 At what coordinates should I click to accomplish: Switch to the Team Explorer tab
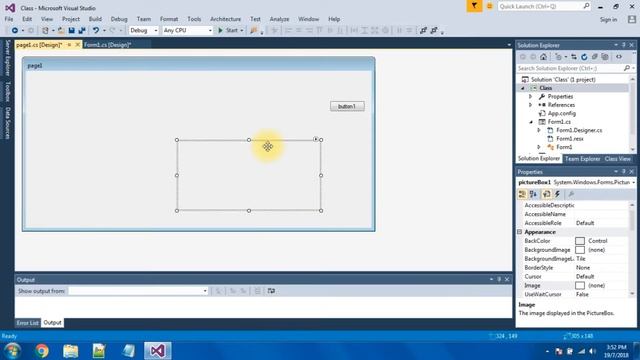coord(582,159)
